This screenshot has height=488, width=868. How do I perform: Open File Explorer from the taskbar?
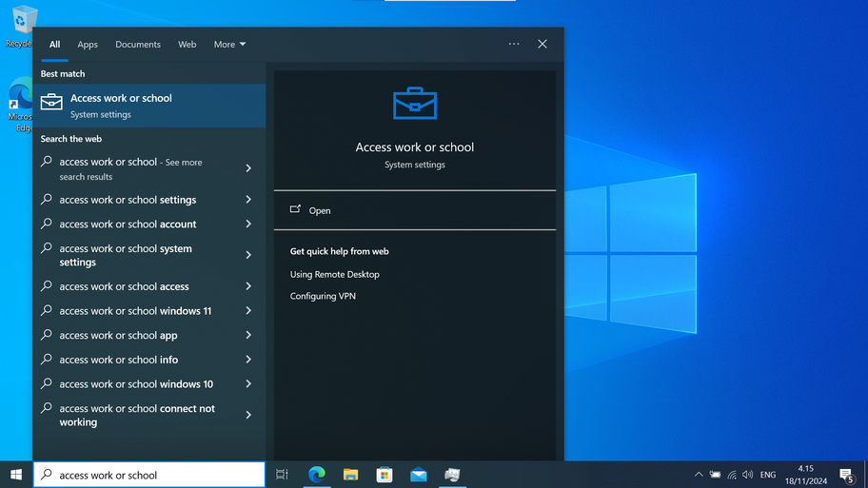(x=350, y=474)
